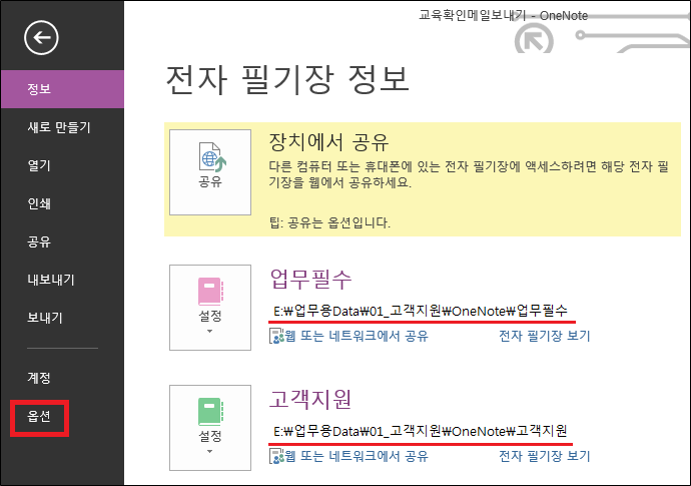
Task: Go to the 인쇄 menu
Action: (x=39, y=204)
